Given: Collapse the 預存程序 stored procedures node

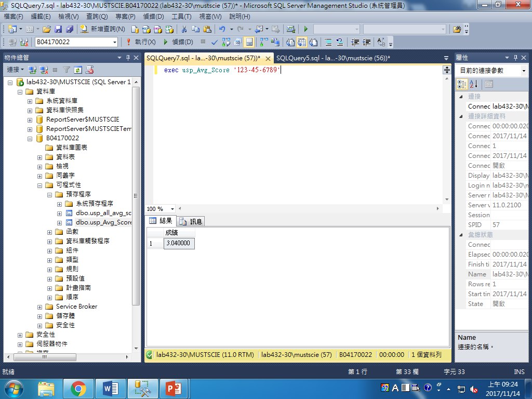Looking at the screenshot, I should (50, 194).
